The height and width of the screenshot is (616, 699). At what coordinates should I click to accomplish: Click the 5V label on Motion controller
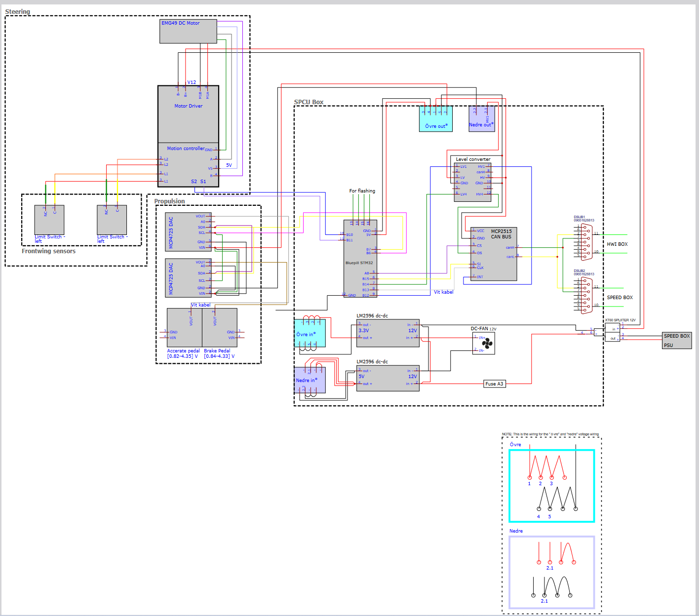[x=229, y=165]
